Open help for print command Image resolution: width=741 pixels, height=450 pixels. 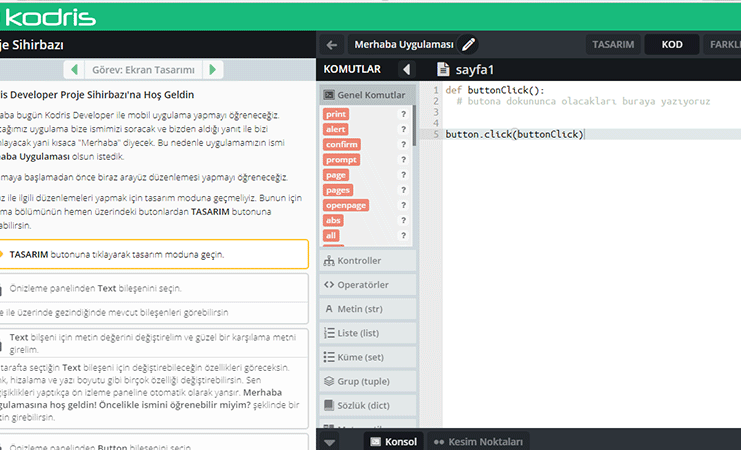[404, 114]
